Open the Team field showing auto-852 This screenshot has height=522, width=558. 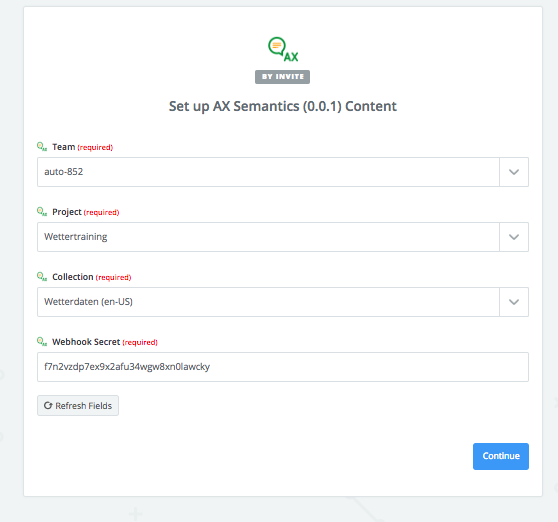pyautogui.click(x=268, y=172)
